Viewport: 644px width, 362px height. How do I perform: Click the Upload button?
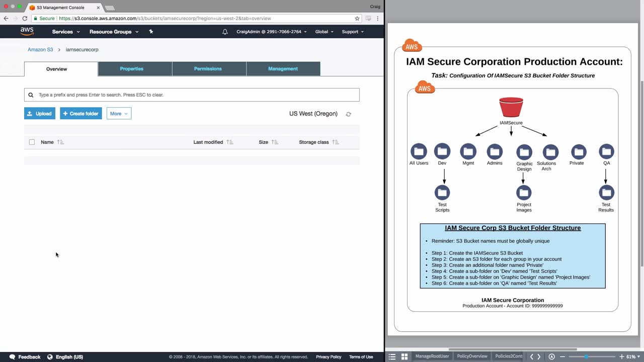(x=40, y=114)
